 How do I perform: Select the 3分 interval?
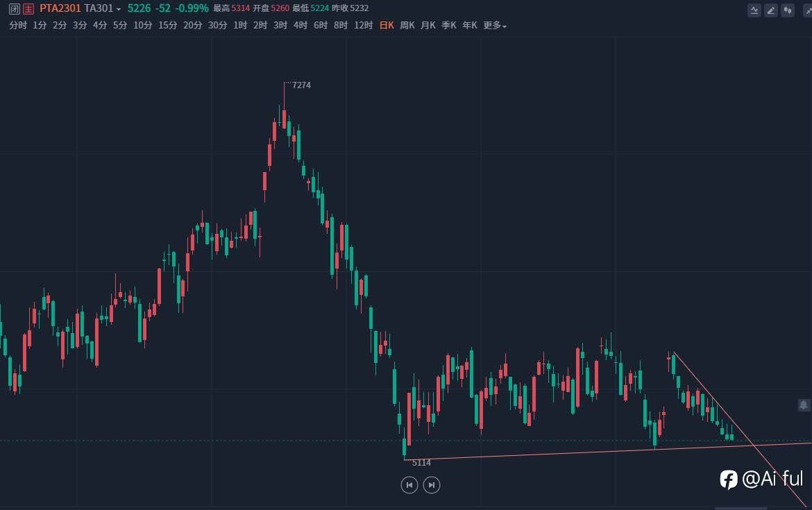[x=80, y=26]
